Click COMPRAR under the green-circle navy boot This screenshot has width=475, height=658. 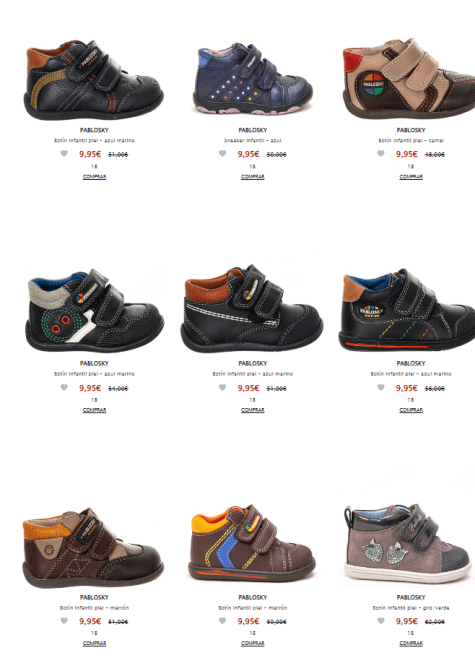pos(94,410)
